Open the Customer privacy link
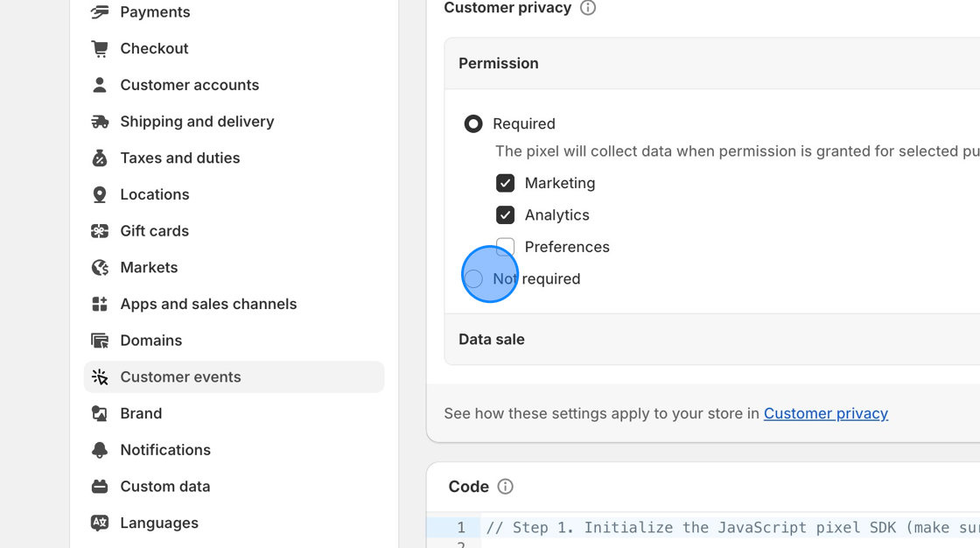The image size is (980, 548). coord(825,413)
